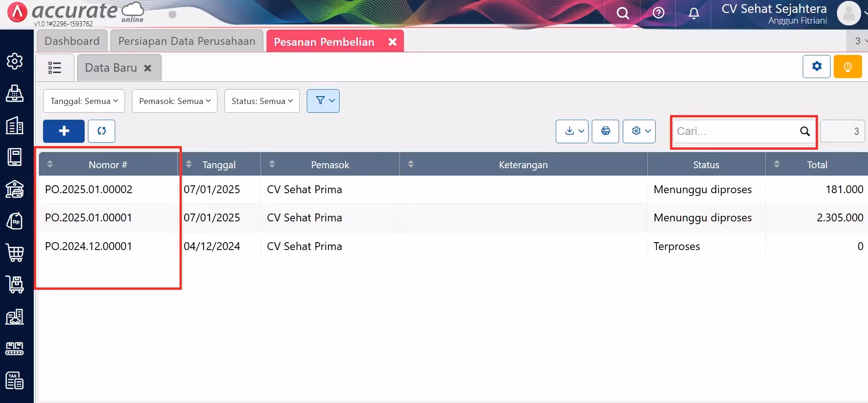Click the orange lightbulb tips button
This screenshot has width=868, height=403.
pos(848,67)
